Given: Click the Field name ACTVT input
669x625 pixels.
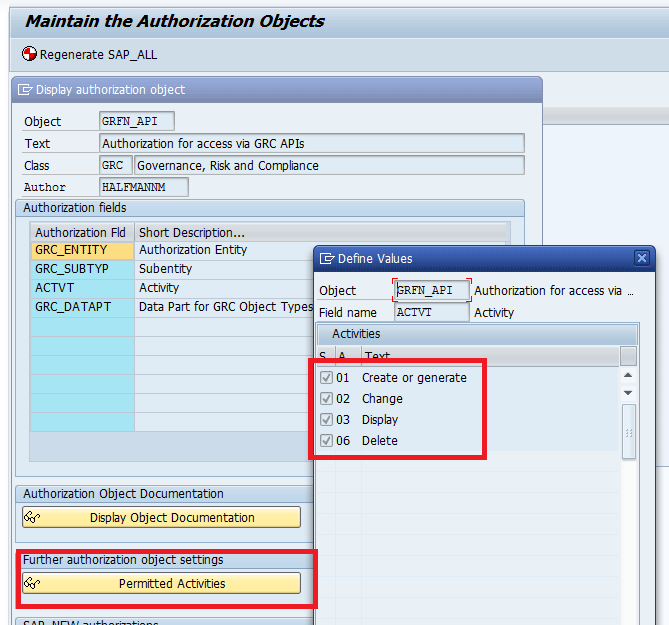Looking at the screenshot, I should [x=431, y=312].
